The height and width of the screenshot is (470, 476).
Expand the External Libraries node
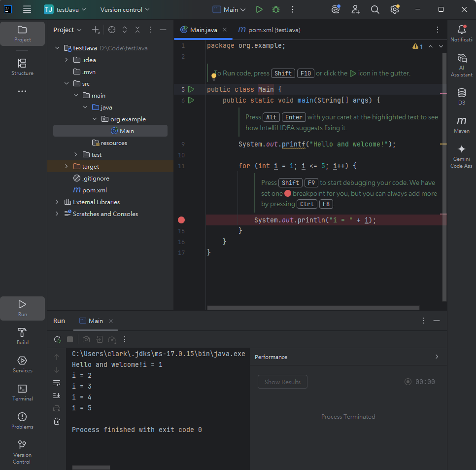pyautogui.click(x=57, y=202)
